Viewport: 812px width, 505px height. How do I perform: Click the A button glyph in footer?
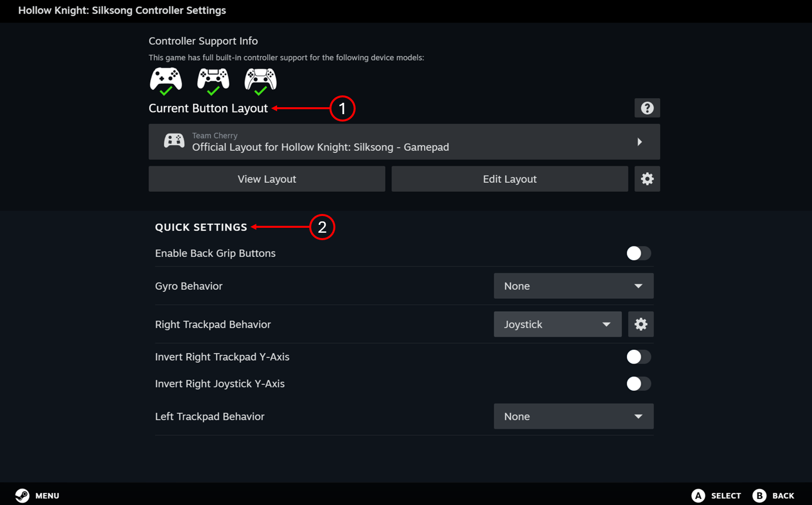click(698, 496)
